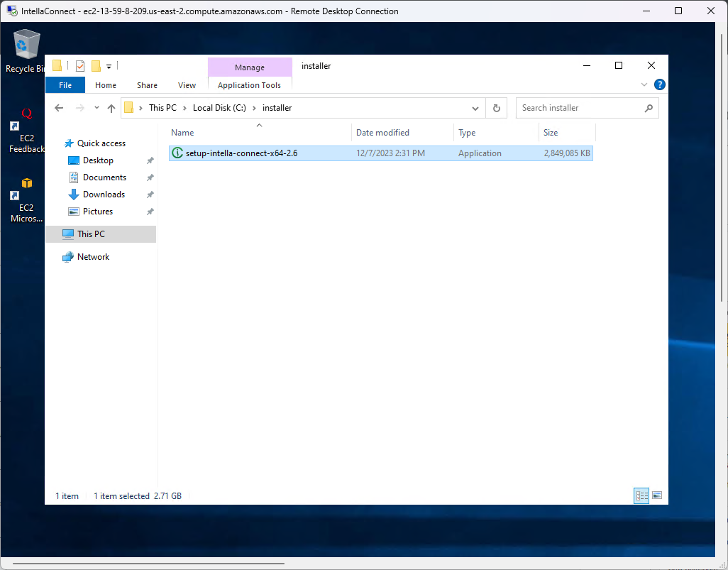
Task: Click the green setup-intella-connect file icon
Action: [x=177, y=153]
